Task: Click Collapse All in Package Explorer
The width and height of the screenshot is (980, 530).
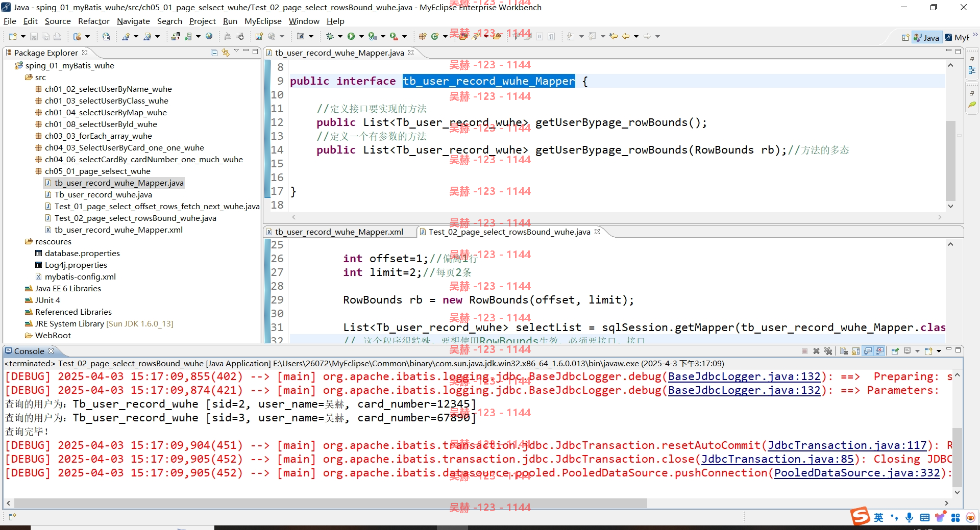Action: click(x=214, y=53)
